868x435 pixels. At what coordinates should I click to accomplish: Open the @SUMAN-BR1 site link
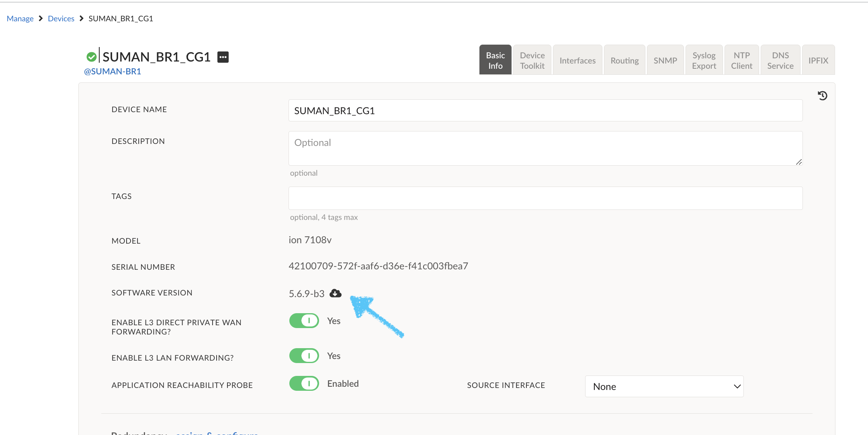[113, 72]
